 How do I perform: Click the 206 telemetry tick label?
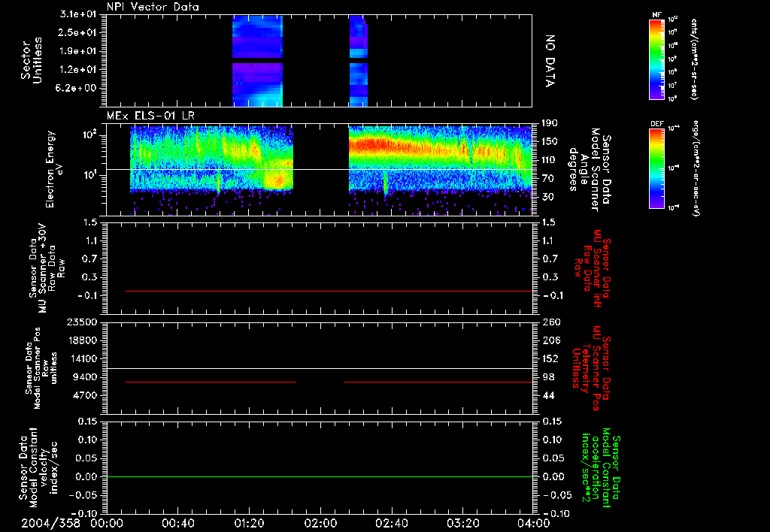pos(551,340)
